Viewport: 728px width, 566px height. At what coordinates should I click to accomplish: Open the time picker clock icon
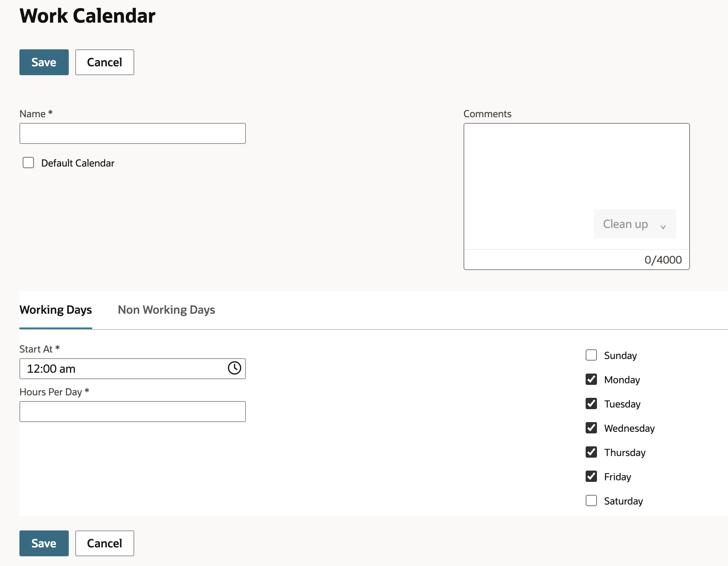click(x=235, y=368)
